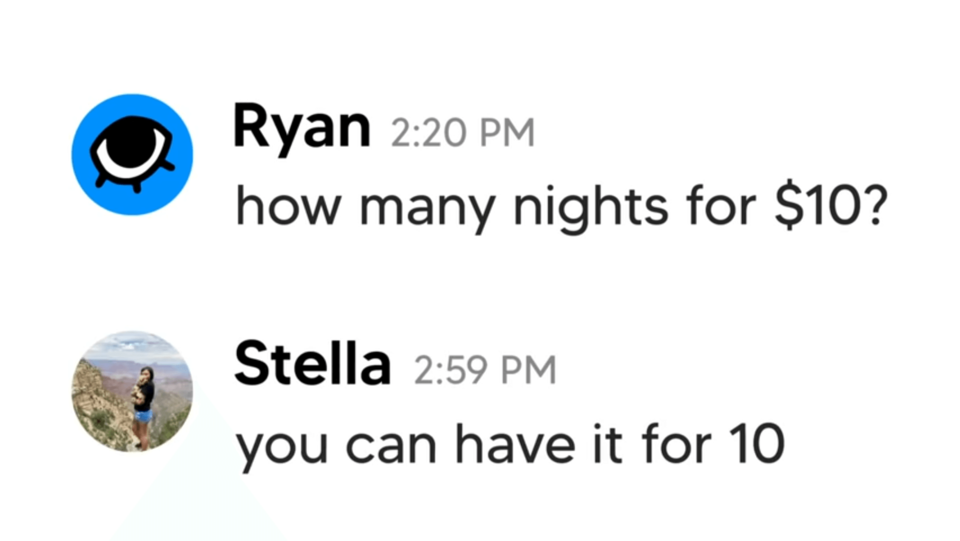Click the word "nights" in Ryan's message

pyautogui.click(x=590, y=209)
